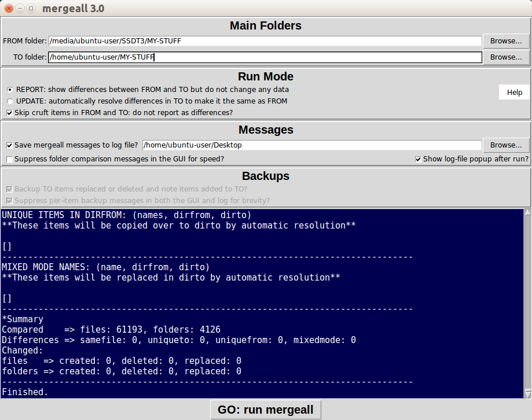Screen dimensions: 532x420
Task: Close the mergeall window
Action: pos(9,9)
